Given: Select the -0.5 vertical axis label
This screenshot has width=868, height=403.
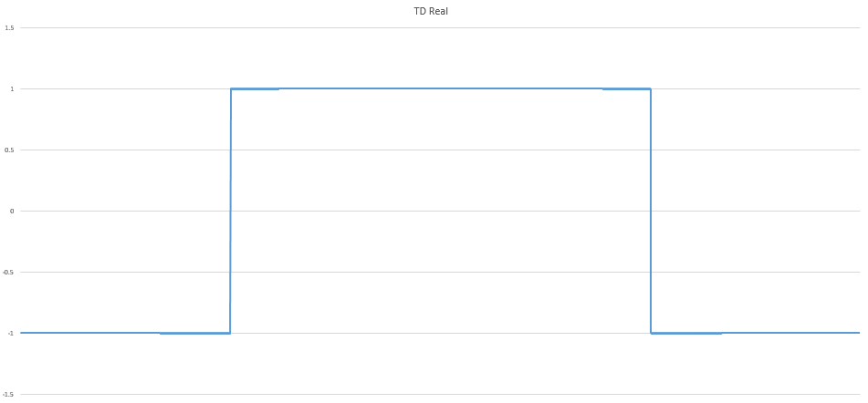Looking at the screenshot, I should [x=8, y=272].
